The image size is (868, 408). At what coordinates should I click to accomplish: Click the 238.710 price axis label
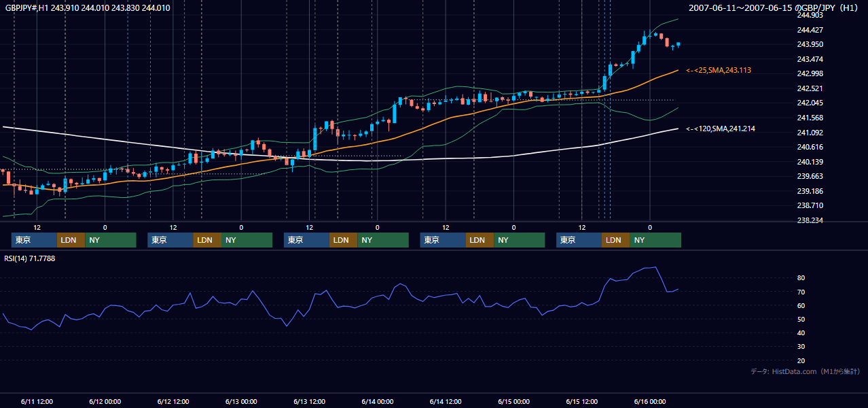point(810,205)
